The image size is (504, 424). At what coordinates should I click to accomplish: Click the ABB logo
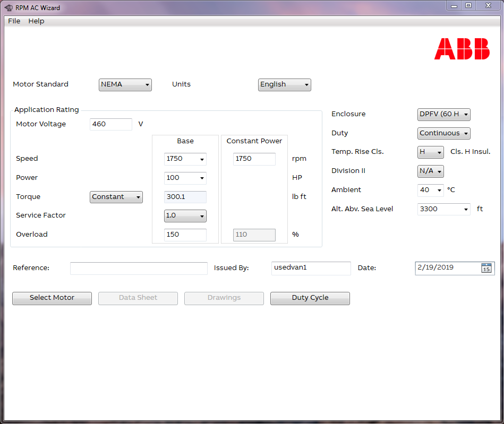tap(462, 49)
